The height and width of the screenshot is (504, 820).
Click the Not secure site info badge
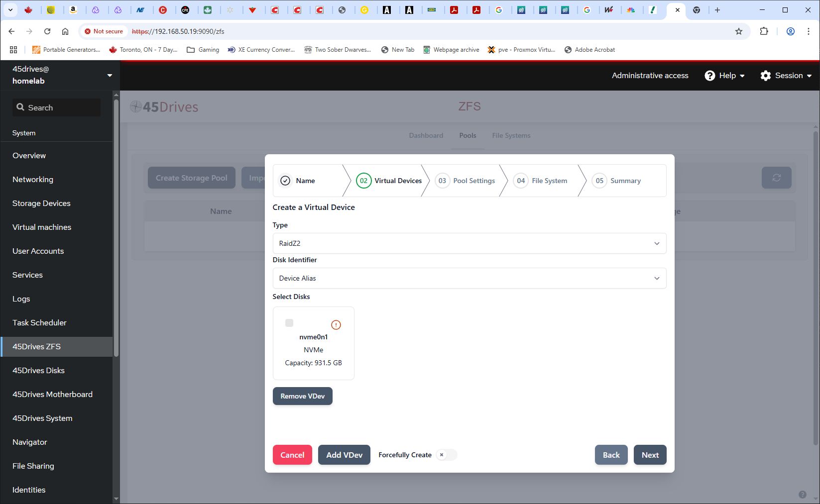pyautogui.click(x=104, y=31)
